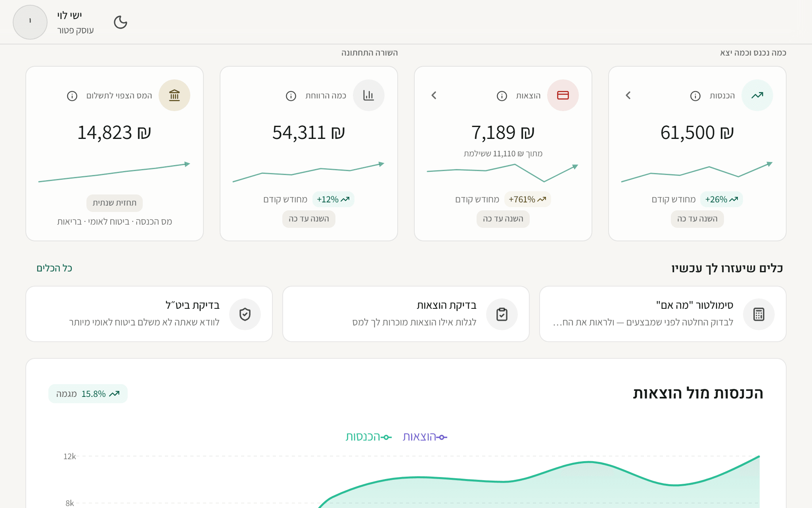
Task: Click the sparkline on the הכנסות card
Action: 697,172
